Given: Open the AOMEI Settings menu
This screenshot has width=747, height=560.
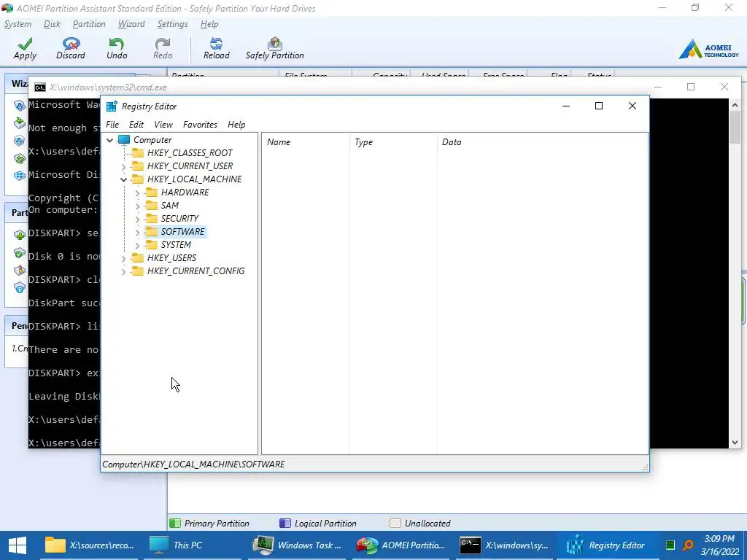Looking at the screenshot, I should (x=172, y=24).
